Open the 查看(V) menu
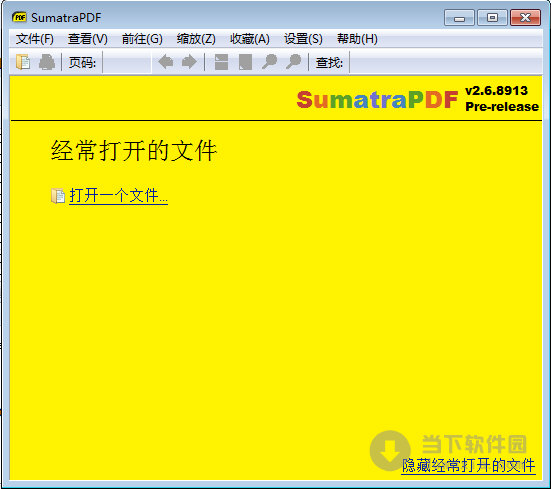 pos(88,39)
